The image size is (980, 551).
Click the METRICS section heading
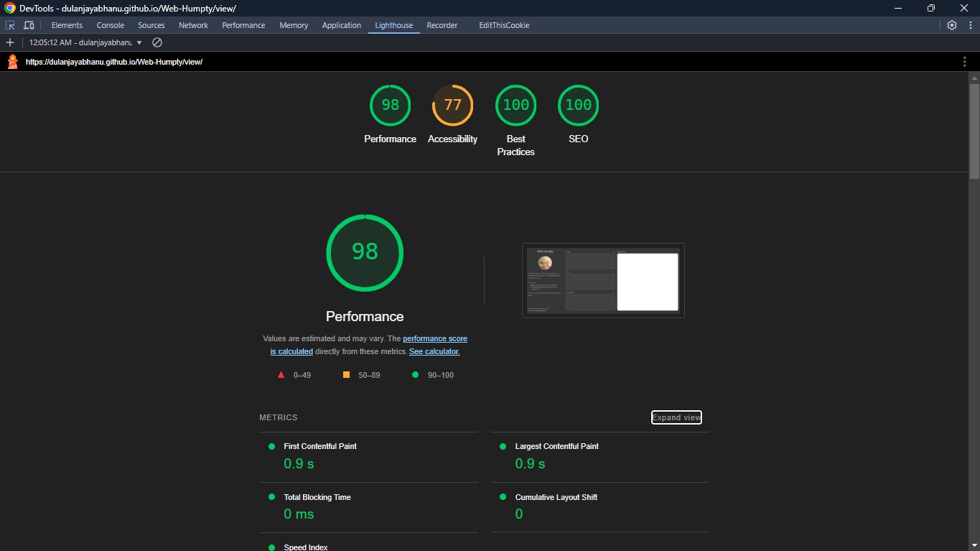(x=279, y=417)
